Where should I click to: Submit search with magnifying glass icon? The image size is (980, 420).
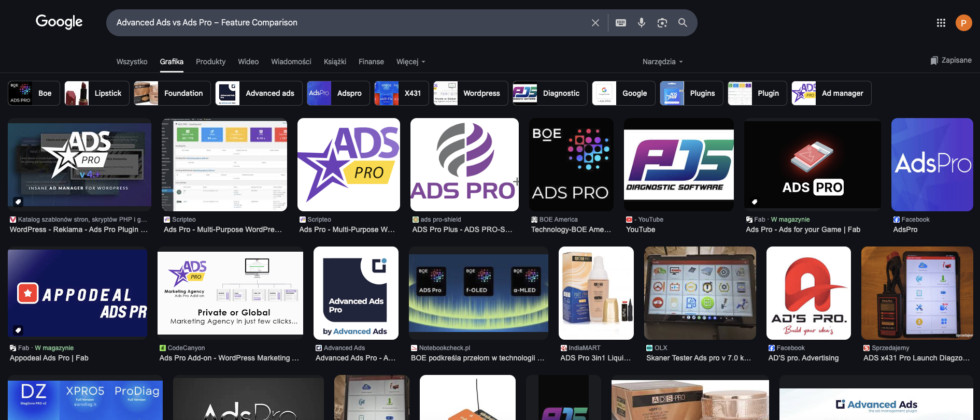point(683,23)
